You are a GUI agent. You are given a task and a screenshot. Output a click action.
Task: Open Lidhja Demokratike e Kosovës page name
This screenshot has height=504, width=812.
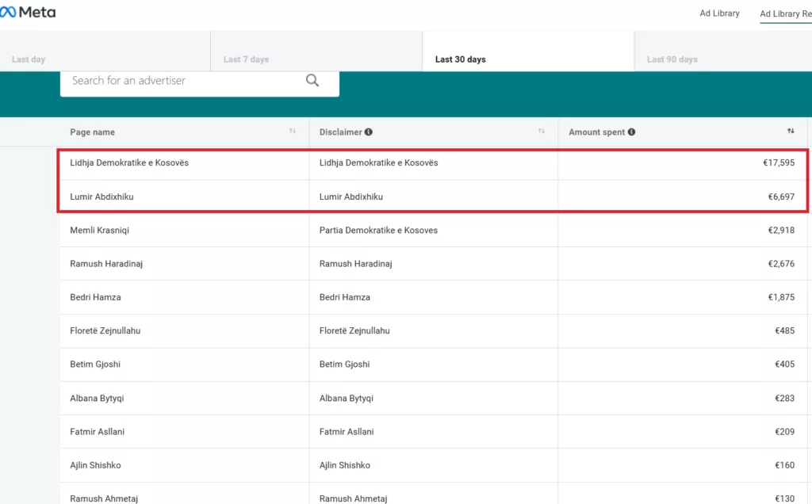coord(129,162)
